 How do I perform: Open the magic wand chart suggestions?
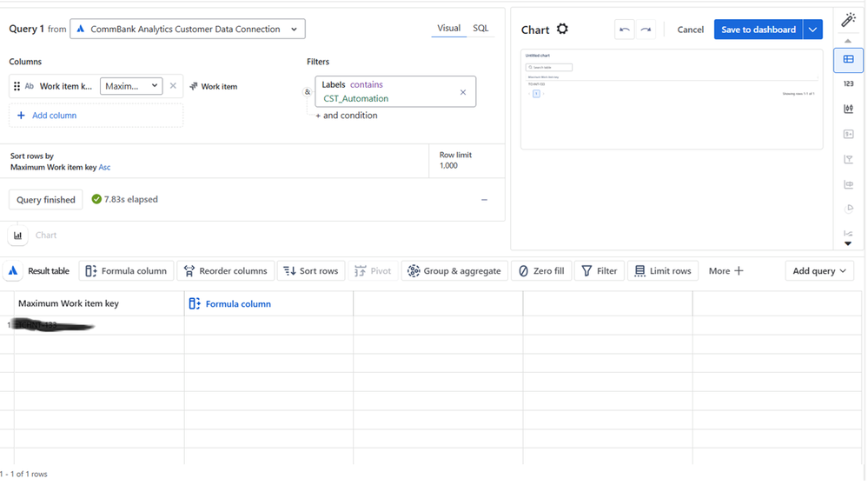pos(848,20)
